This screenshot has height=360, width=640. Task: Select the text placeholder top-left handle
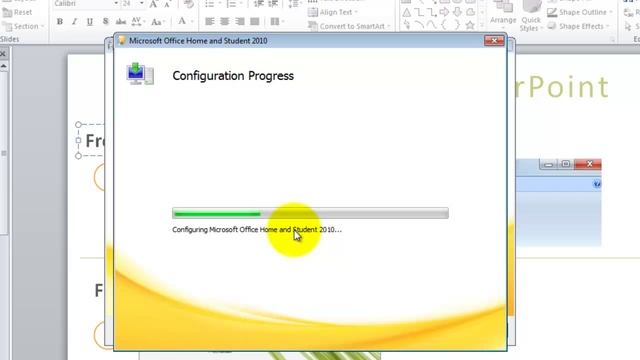coord(78,124)
